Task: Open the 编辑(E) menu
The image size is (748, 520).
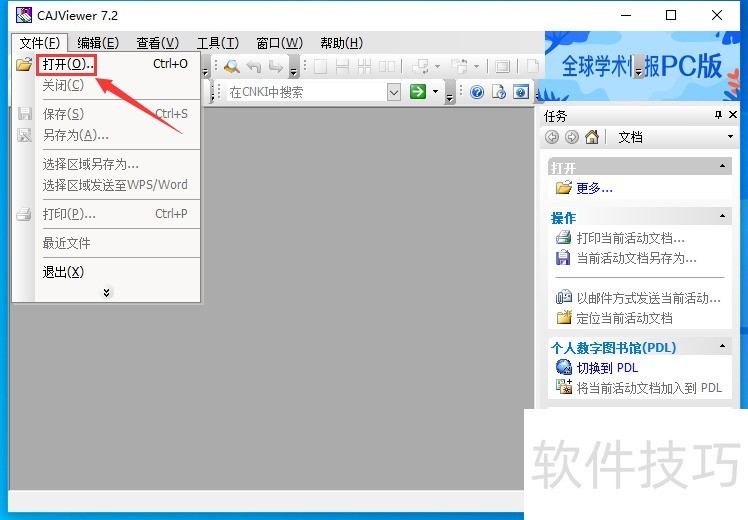Action: tap(98, 43)
